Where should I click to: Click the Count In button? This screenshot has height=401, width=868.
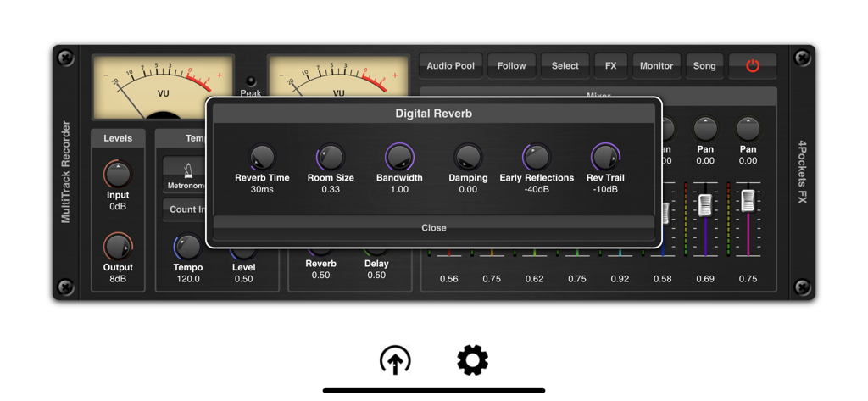(186, 209)
